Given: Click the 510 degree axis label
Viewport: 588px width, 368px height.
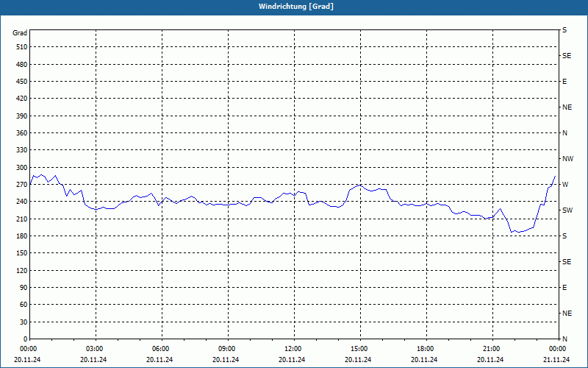Looking at the screenshot, I should [22, 47].
